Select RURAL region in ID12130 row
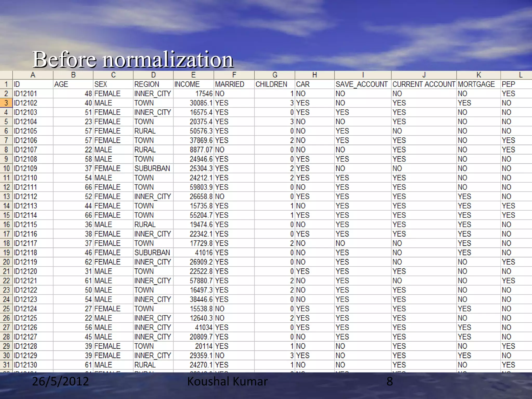The image size is (532, 399). click(153, 365)
